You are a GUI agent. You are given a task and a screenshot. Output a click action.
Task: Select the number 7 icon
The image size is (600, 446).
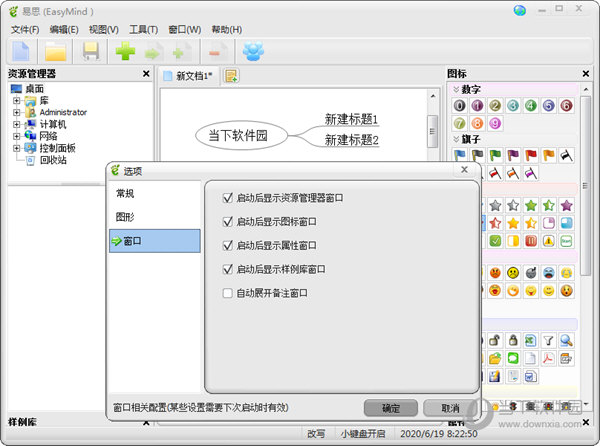tap(459, 123)
